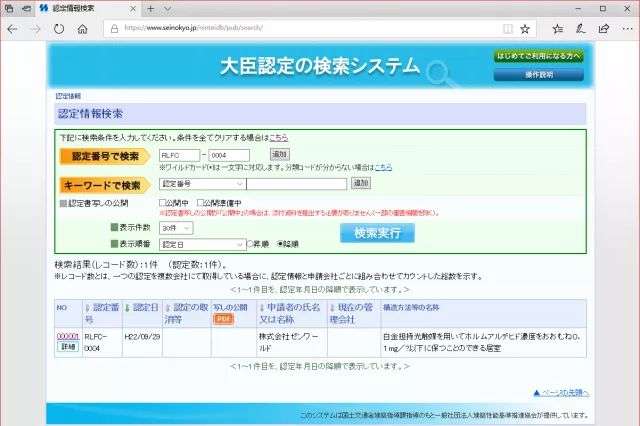
Task: Click the はじめてご利用になる方へ button
Action: (538, 56)
